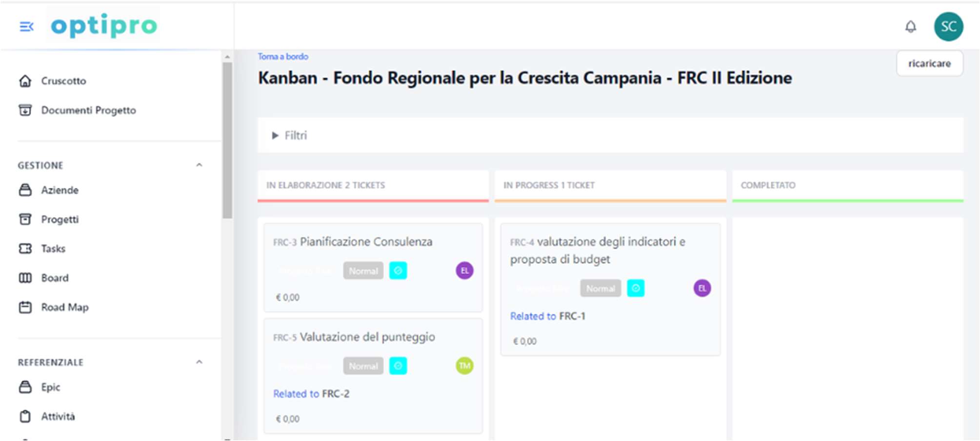The width and height of the screenshot is (980, 441).
Task: Click the TM assignee avatar on FRC-5
Action: pyautogui.click(x=464, y=366)
